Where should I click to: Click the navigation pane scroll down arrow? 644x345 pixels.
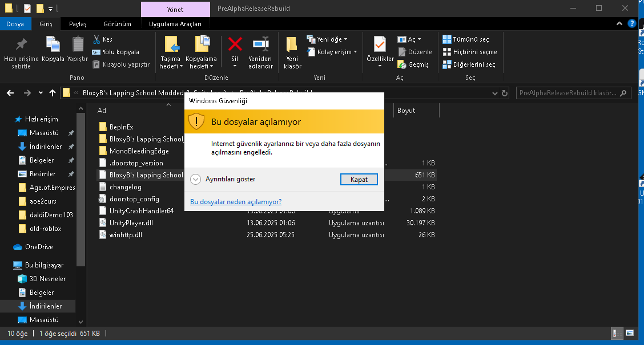click(x=80, y=322)
